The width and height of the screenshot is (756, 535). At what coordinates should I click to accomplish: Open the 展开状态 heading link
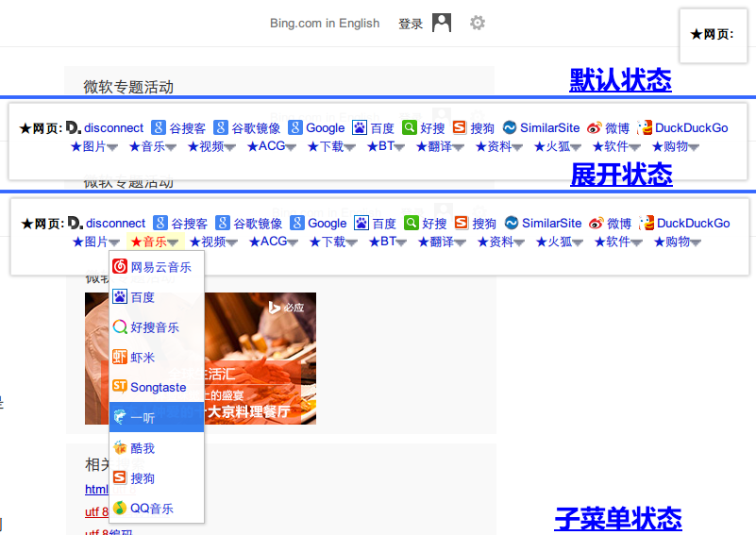pyautogui.click(x=621, y=175)
